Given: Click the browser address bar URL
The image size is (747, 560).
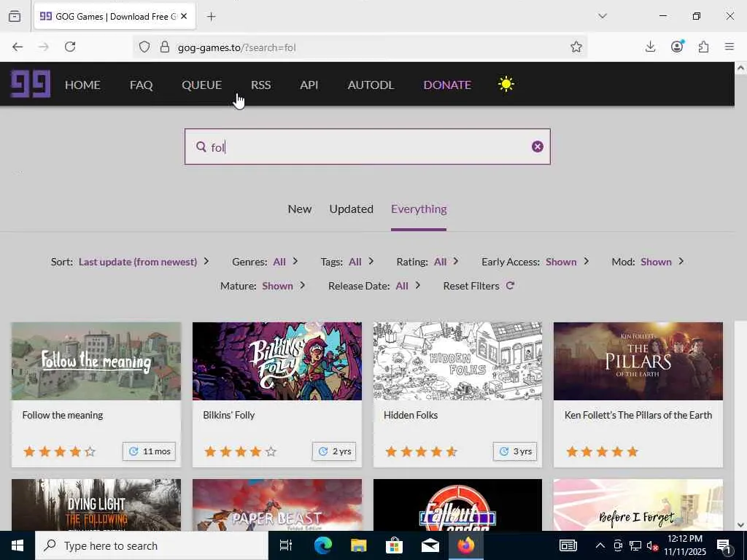Looking at the screenshot, I should coord(237,47).
